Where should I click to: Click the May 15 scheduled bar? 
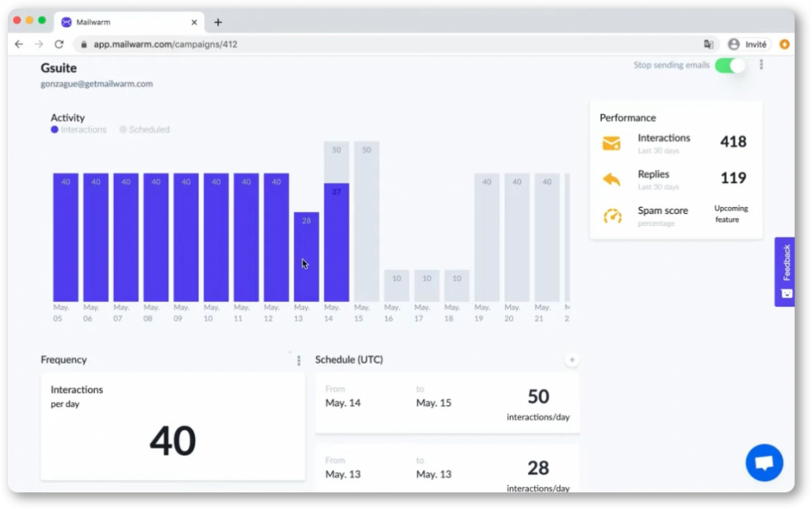tap(366, 221)
